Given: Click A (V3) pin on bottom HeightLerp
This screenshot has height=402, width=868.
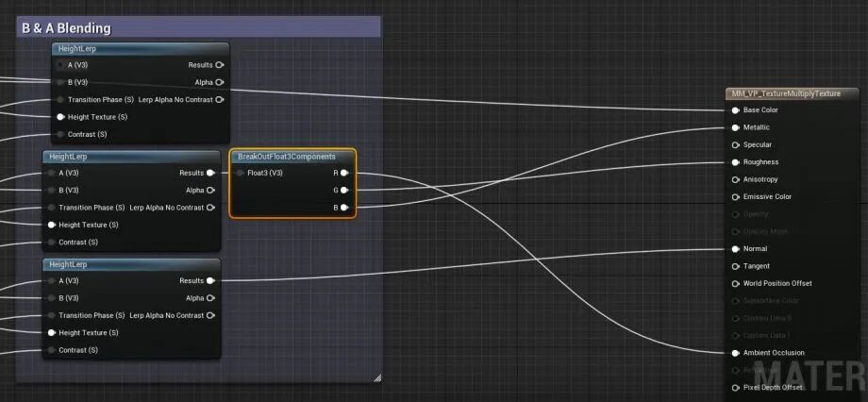Looking at the screenshot, I should [x=52, y=280].
